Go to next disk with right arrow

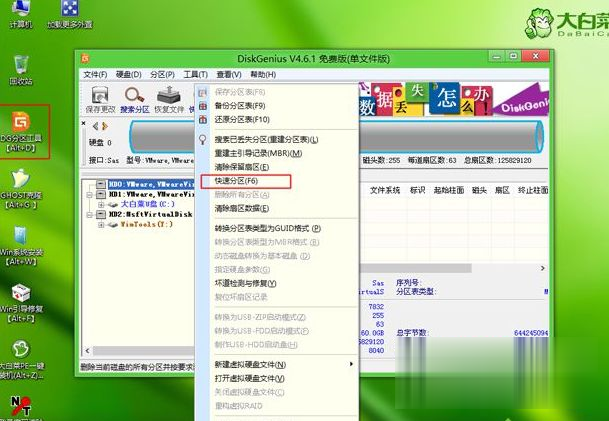104,126
